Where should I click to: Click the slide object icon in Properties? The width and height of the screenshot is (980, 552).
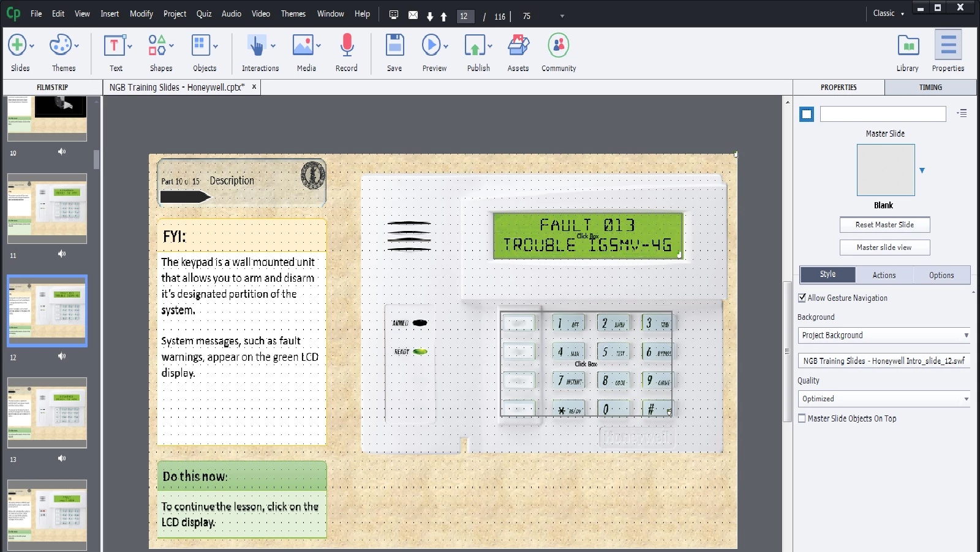click(807, 114)
